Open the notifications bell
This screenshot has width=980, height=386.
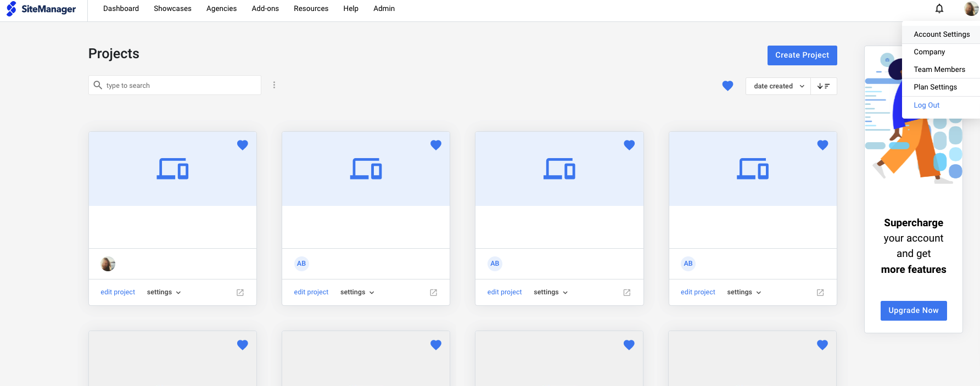pyautogui.click(x=939, y=8)
